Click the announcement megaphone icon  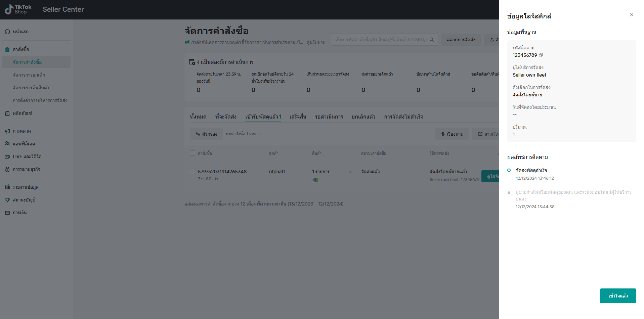[187, 42]
